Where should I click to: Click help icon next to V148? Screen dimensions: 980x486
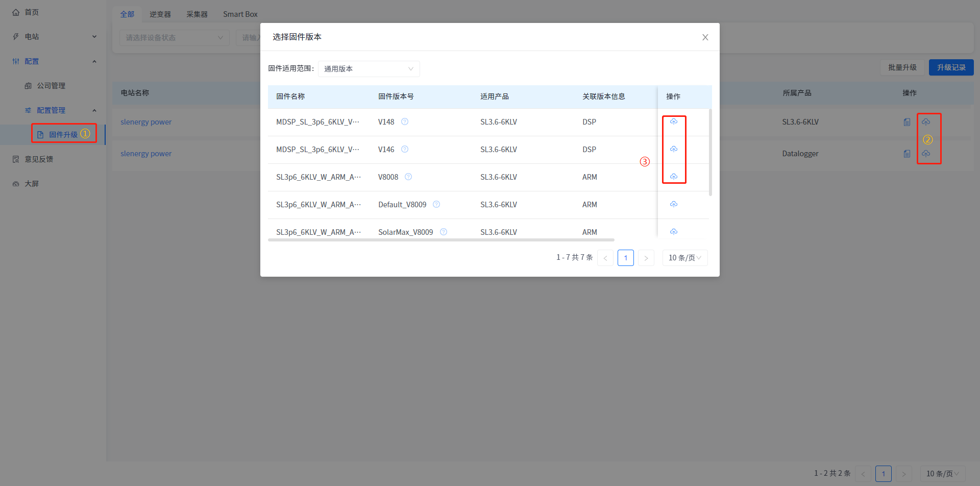[405, 121]
